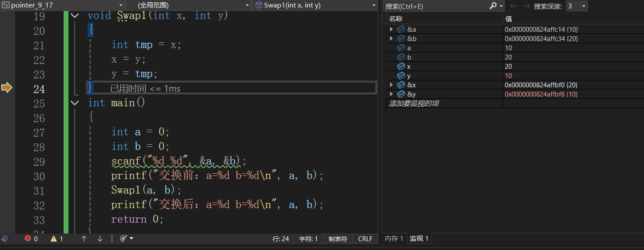Screen dimensions: 644x250
Task: Open the code cleanup dropdown arrow
Action: 131,238
